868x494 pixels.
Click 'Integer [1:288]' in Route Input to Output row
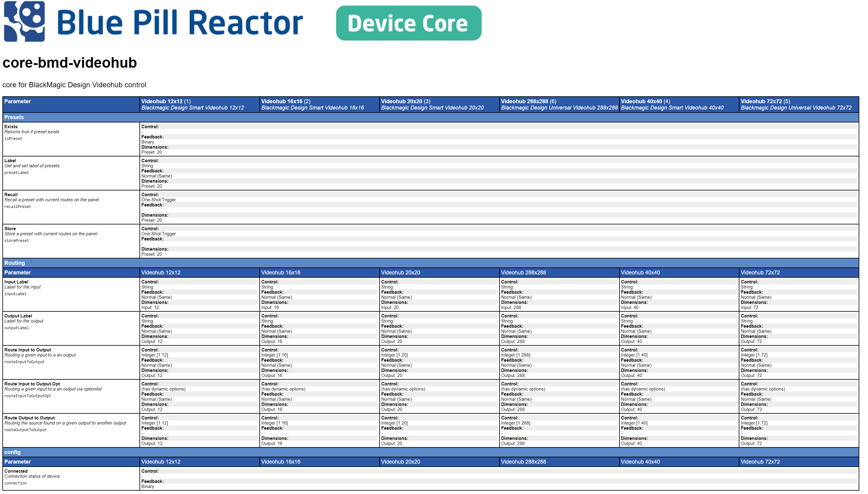[x=516, y=355]
